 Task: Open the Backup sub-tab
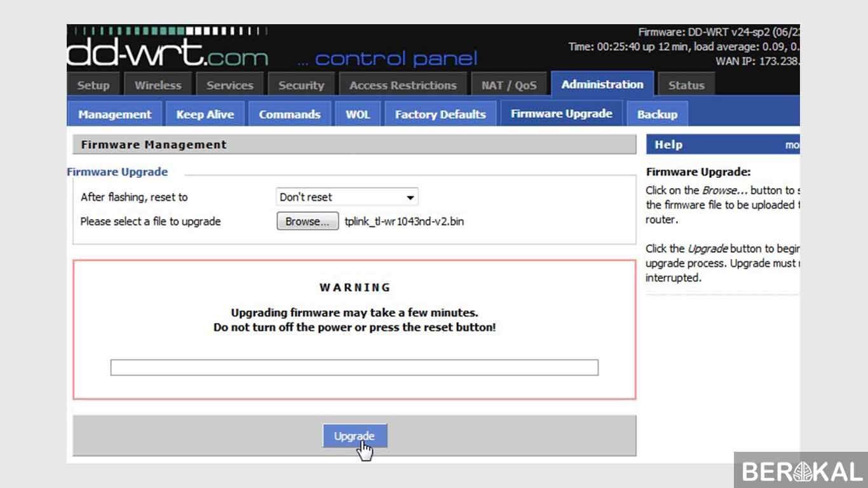point(657,114)
